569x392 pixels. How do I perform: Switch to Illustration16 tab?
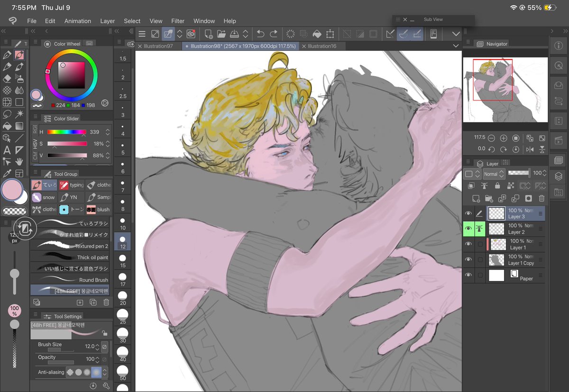(322, 46)
